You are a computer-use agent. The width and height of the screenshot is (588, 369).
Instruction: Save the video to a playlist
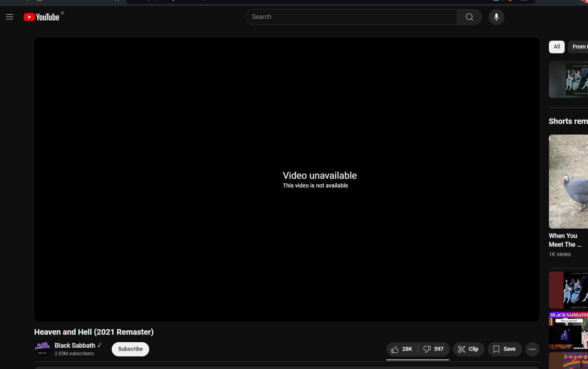(505, 349)
